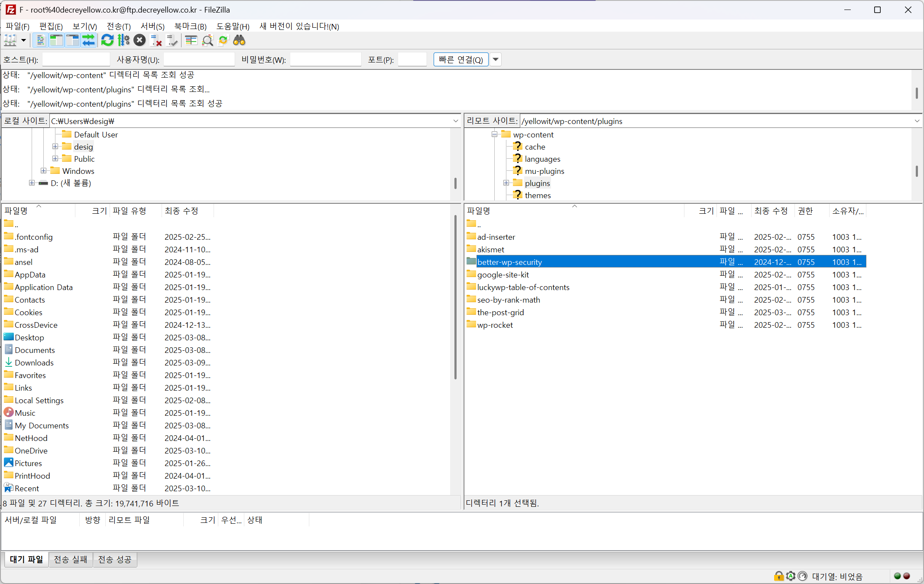Screen dimensions: 924x584
Task: Open quick connect history dropdown
Action: point(496,59)
